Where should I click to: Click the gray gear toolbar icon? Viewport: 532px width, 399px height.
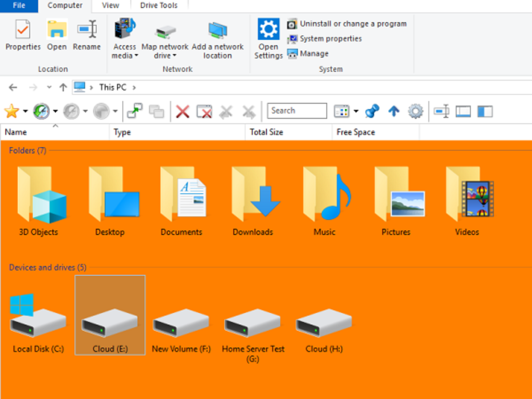(x=415, y=111)
